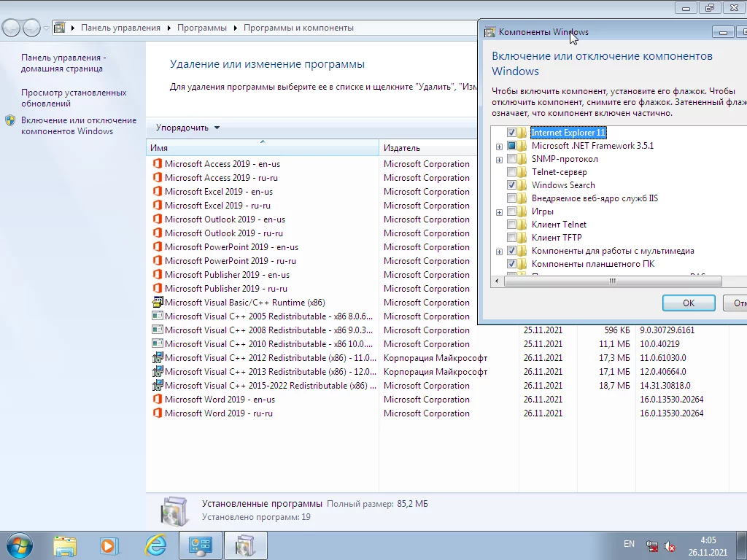Click the Microsoft Publisher 2019 ru-ru icon

[158, 288]
